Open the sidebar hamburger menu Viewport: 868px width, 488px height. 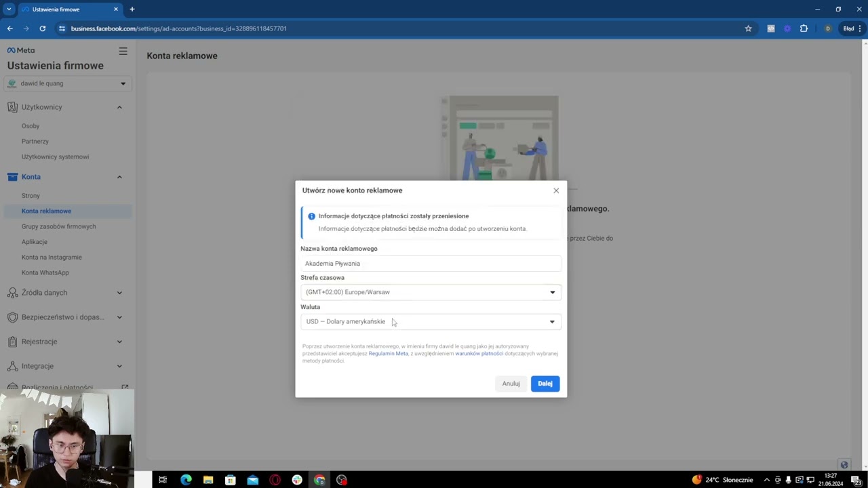[x=123, y=51]
